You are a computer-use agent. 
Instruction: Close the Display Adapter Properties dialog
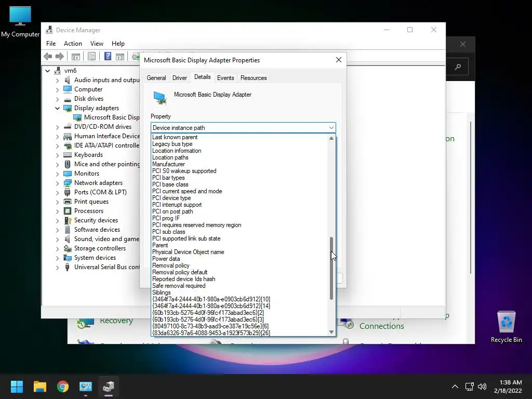coord(339,60)
